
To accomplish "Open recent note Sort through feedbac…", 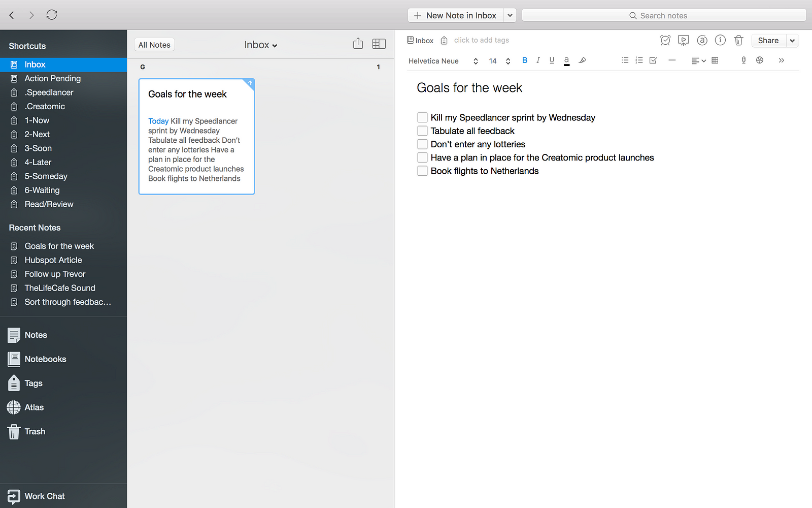I will (x=63, y=302).
